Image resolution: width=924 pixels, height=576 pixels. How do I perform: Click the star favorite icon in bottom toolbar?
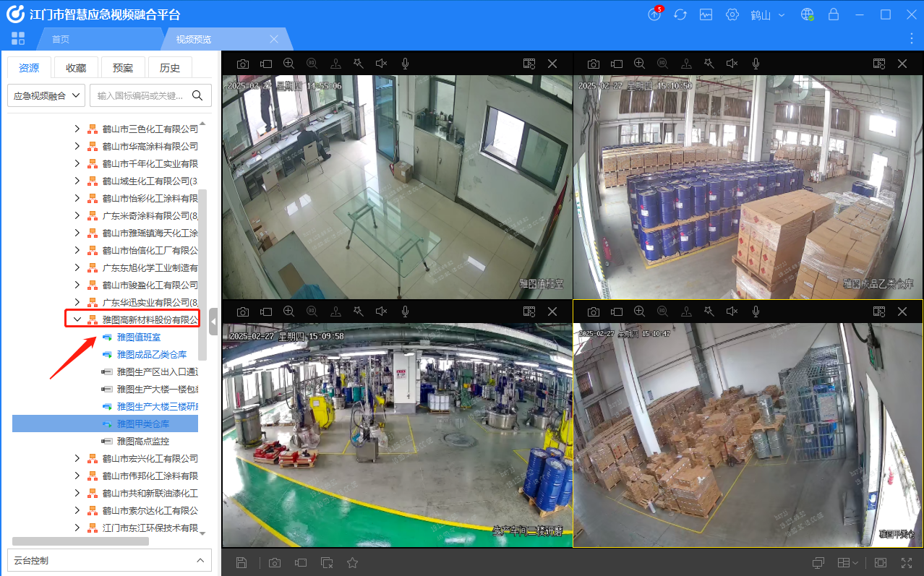(352, 562)
